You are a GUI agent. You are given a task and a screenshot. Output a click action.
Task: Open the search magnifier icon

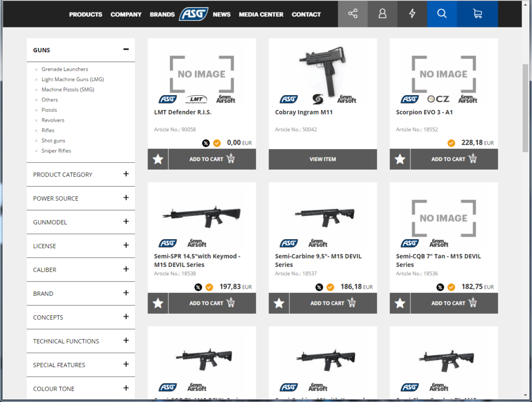point(442,14)
